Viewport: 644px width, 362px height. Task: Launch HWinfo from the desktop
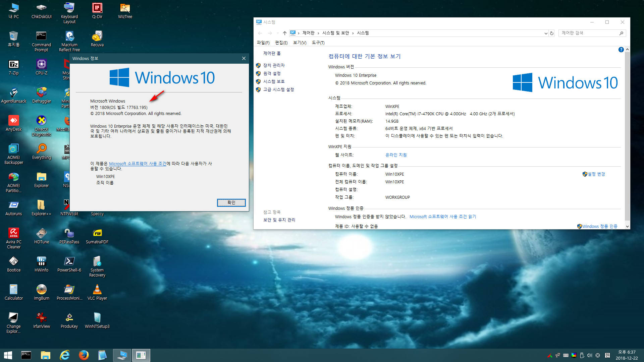[x=41, y=264]
